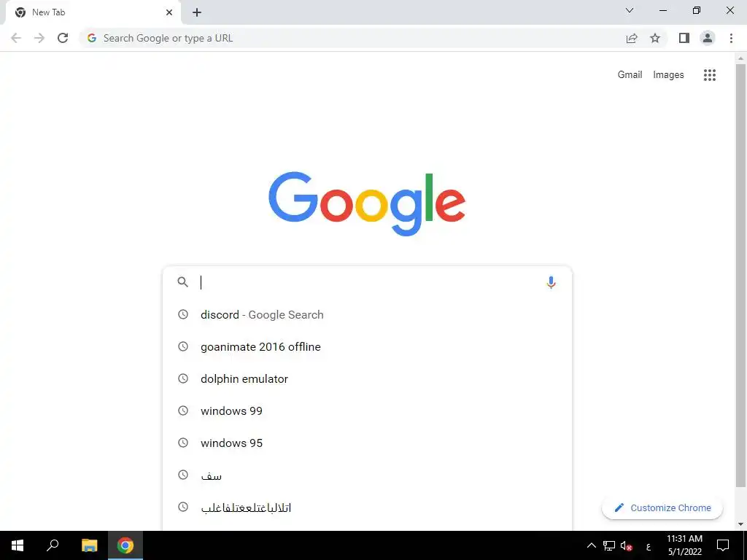Reload the page
The width and height of the screenshot is (747, 560).
[63, 38]
